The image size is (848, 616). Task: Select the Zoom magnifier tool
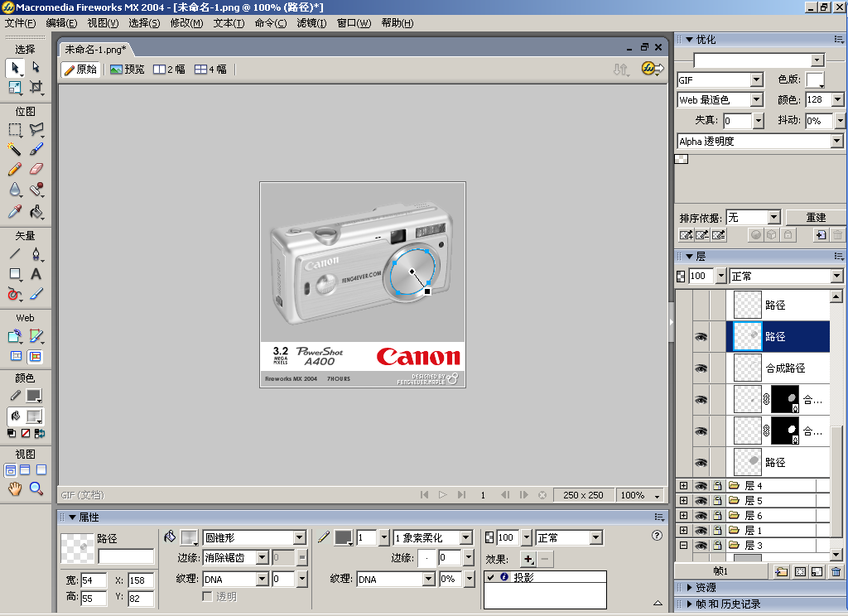(x=36, y=488)
